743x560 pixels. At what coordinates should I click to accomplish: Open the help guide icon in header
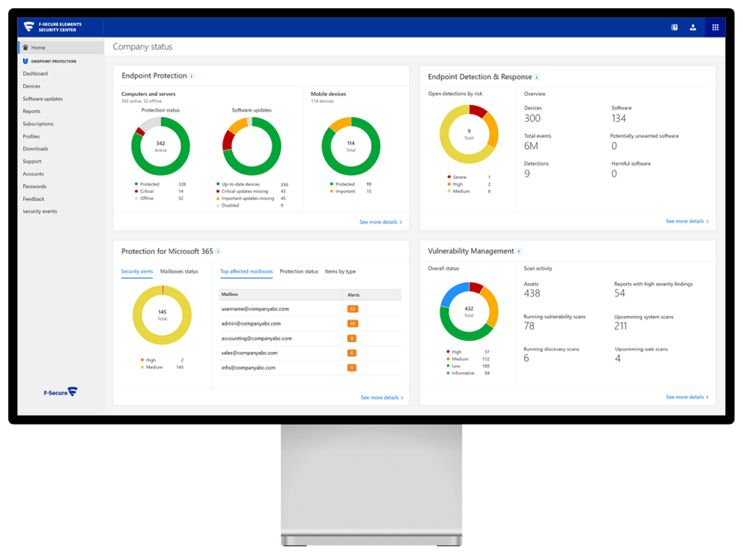point(674,28)
